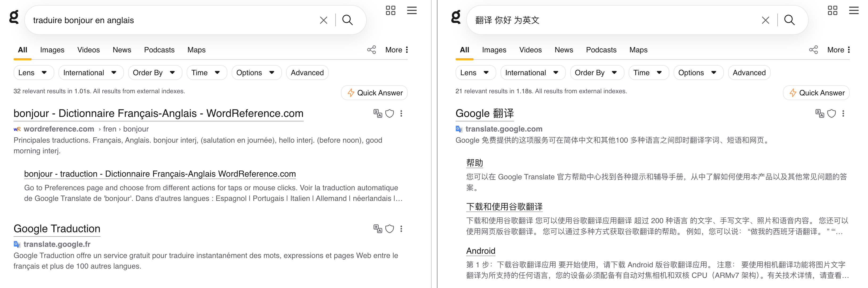868x288 pixels.
Task: Clear the Chinese search query
Action: [765, 20]
